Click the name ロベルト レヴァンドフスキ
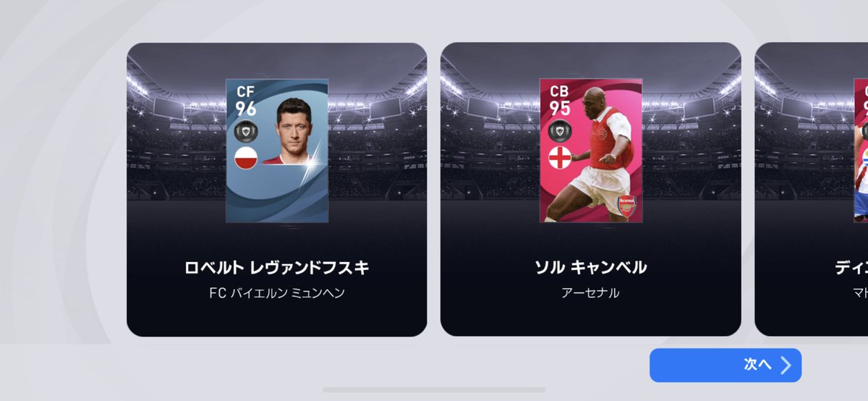The width and height of the screenshot is (868, 401). [277, 268]
